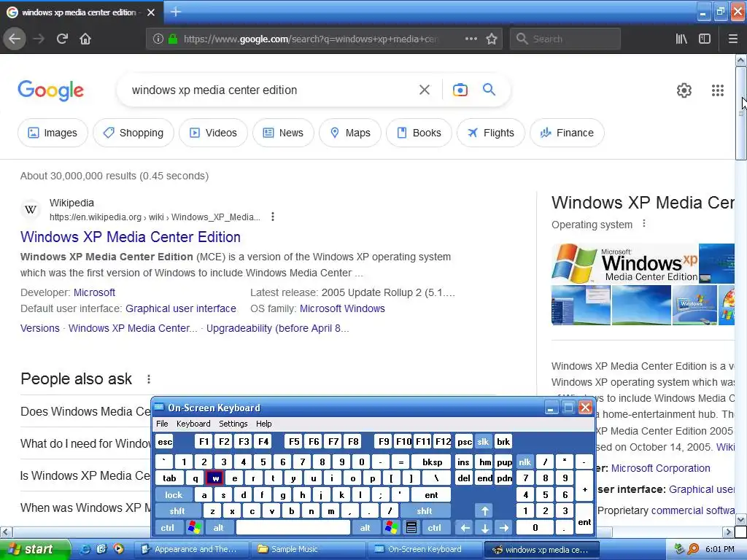Open more options next to Wikipedia result
This screenshot has height=560, width=747.
pyautogui.click(x=273, y=217)
